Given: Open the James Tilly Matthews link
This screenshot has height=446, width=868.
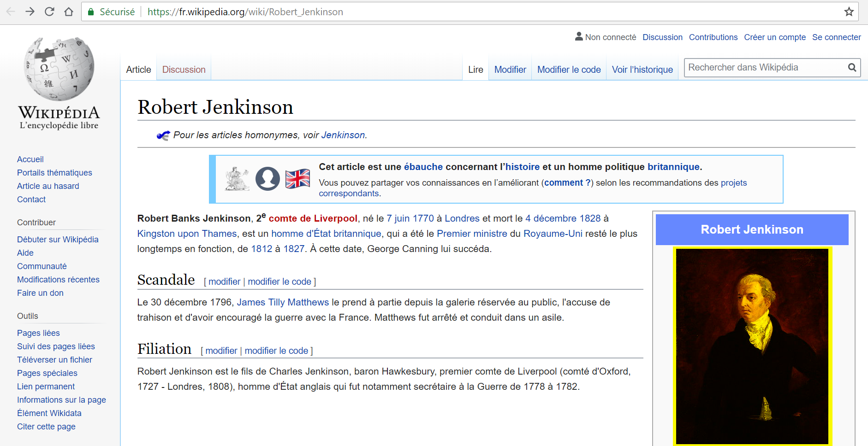Looking at the screenshot, I should (283, 302).
